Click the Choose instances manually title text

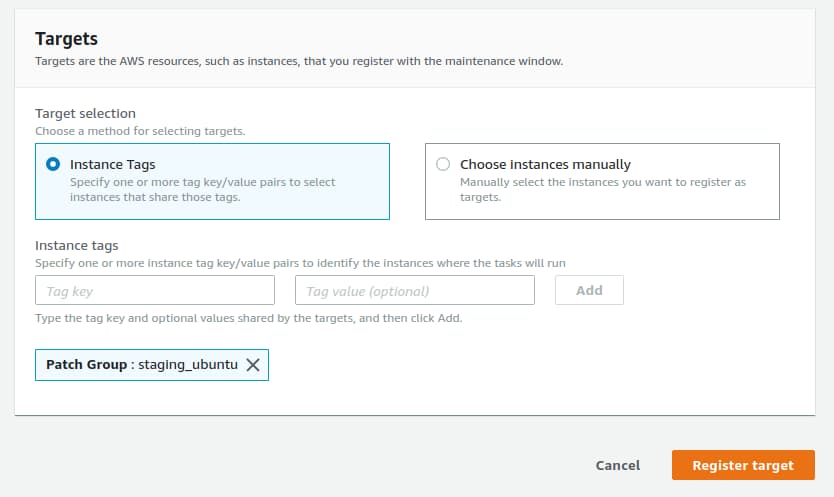point(545,164)
